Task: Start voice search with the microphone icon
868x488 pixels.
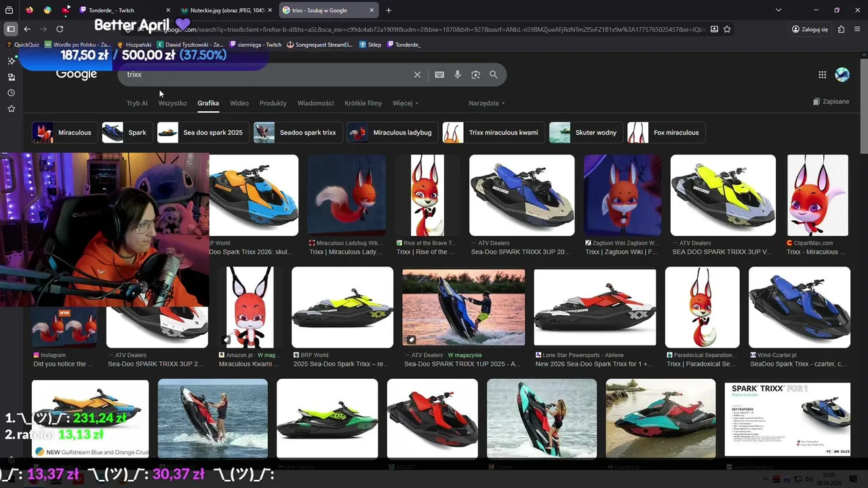Action: [x=458, y=75]
